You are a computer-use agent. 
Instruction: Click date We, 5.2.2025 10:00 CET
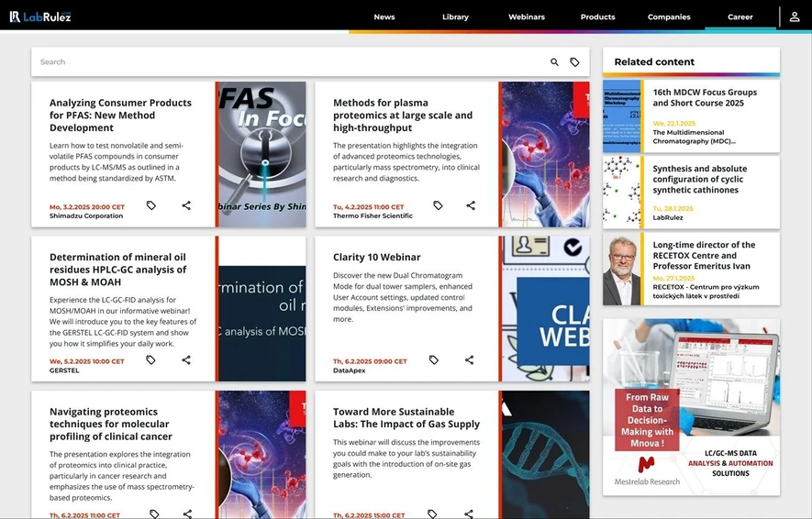[86, 361]
